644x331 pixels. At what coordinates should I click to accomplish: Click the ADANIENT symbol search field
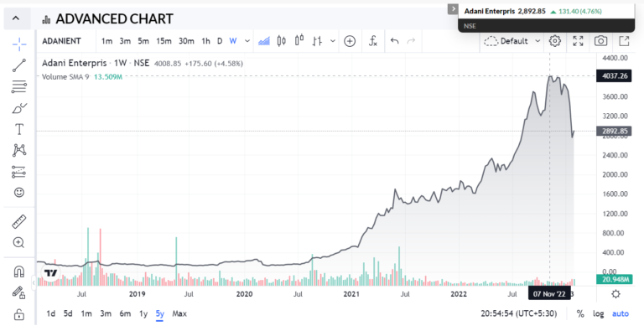[61, 41]
